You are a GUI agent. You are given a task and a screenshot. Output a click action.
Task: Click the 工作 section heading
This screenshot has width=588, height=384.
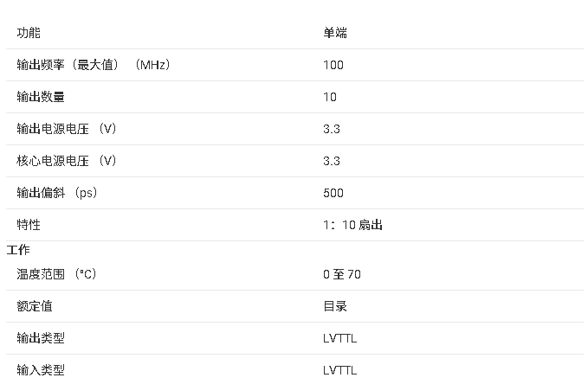point(18,250)
